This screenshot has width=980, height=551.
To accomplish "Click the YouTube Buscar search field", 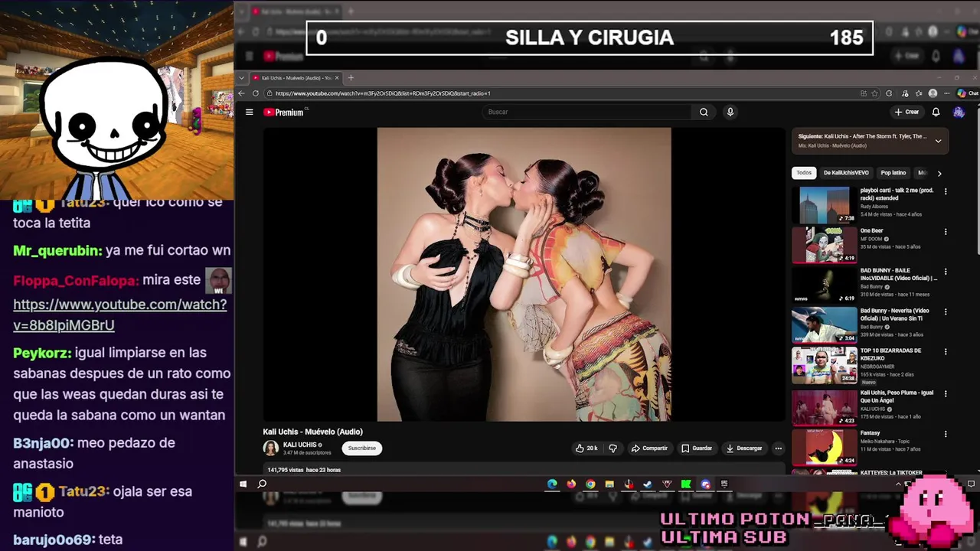I will [586, 112].
